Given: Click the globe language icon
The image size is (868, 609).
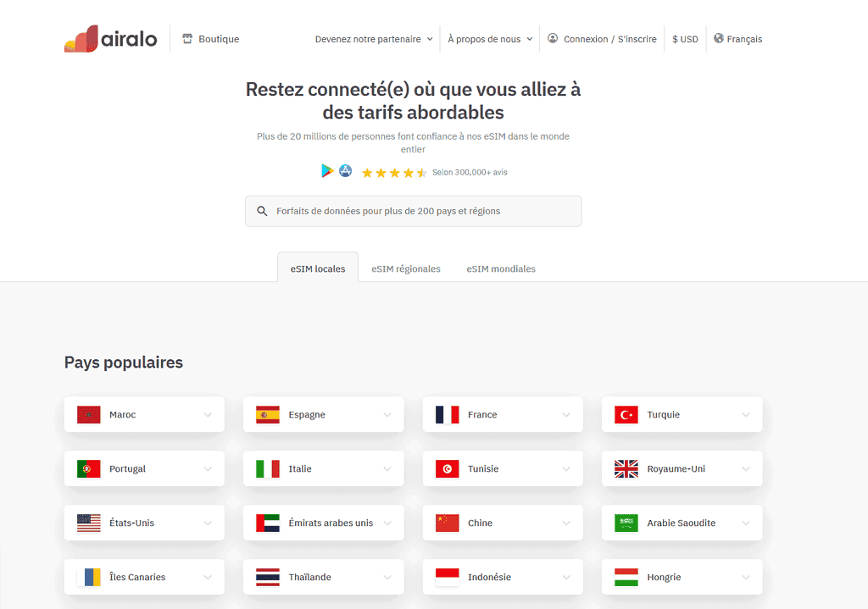Looking at the screenshot, I should [719, 38].
